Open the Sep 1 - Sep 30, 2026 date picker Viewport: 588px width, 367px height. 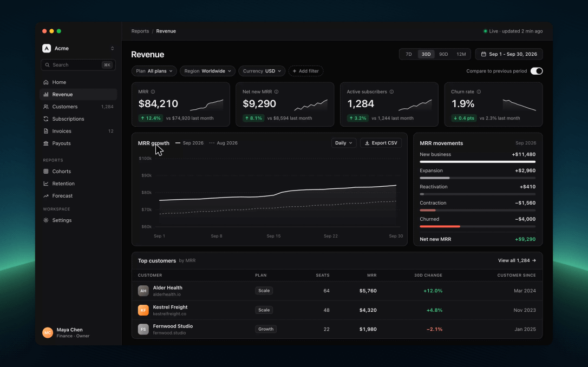[x=509, y=54]
